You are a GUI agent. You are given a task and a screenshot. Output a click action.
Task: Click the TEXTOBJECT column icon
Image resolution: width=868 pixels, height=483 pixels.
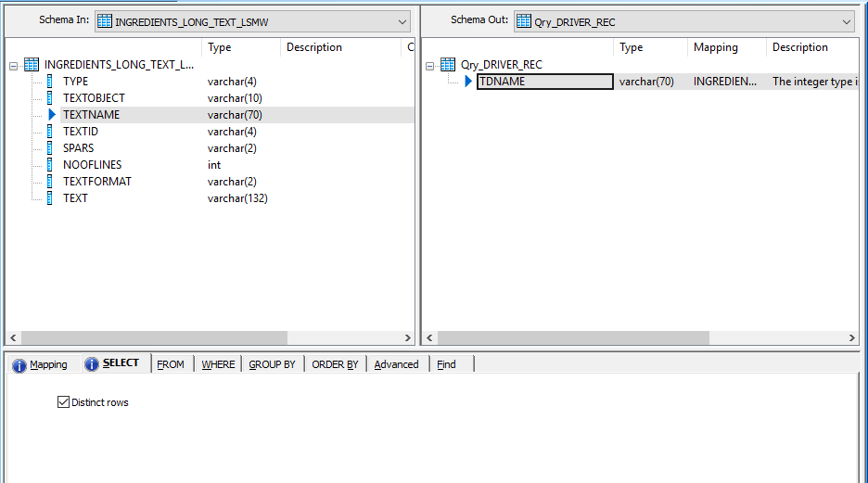pyautogui.click(x=50, y=98)
